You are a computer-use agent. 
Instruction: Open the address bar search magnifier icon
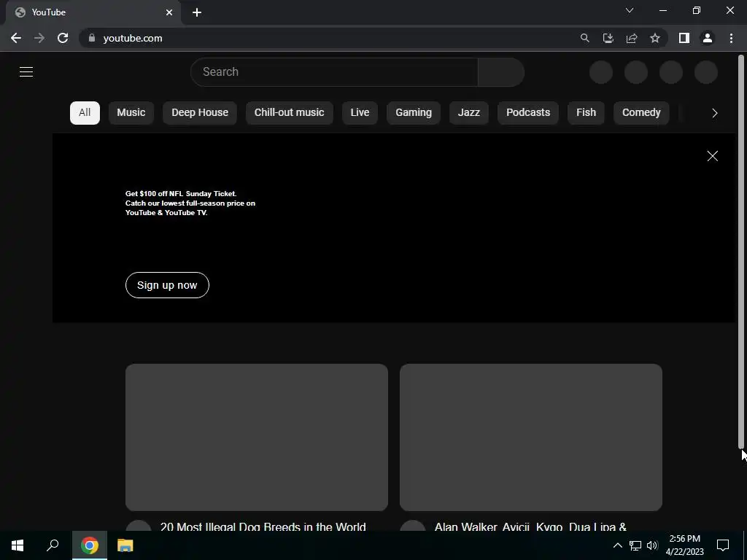click(584, 38)
